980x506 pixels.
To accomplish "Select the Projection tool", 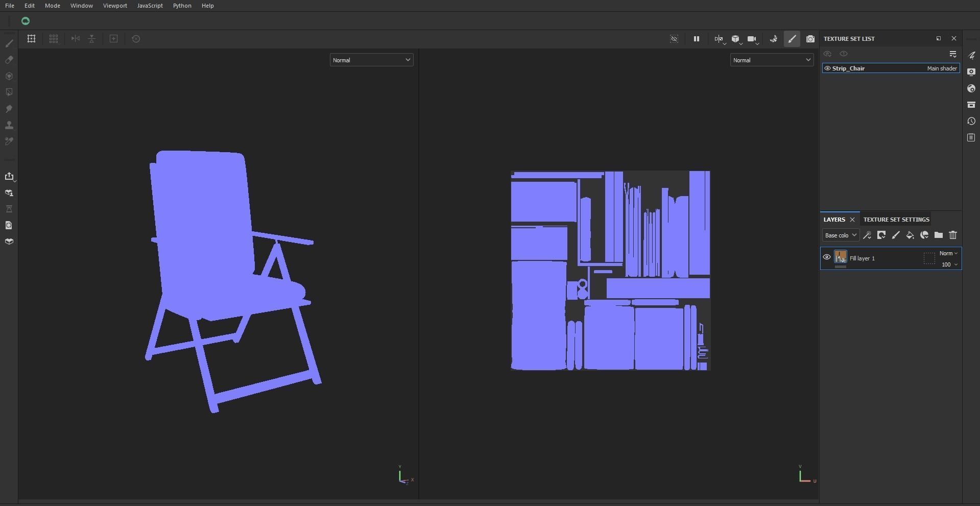I will click(x=9, y=76).
